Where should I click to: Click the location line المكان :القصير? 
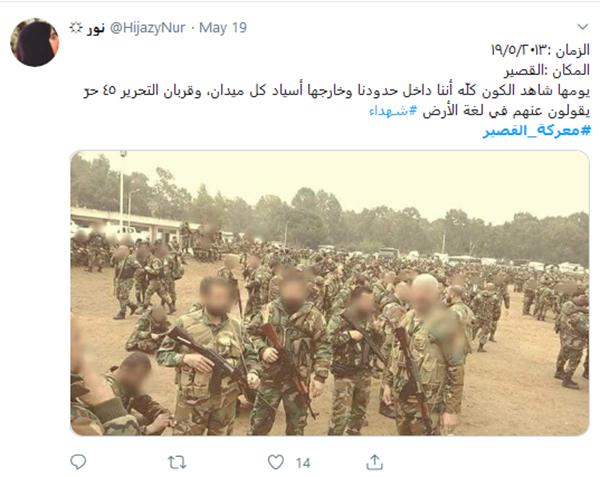click(x=547, y=70)
